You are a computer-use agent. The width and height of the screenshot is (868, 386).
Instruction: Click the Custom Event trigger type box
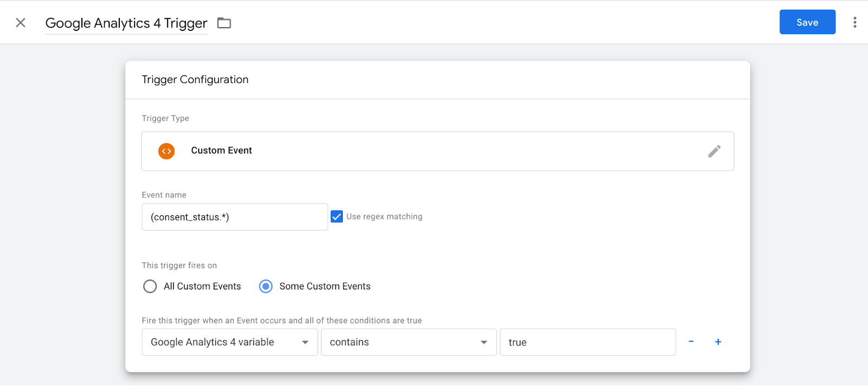tap(437, 151)
